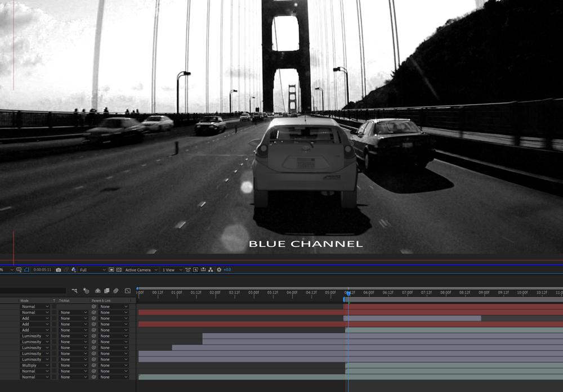The width and height of the screenshot is (563, 392).
Task: Take a snapshot with the camera button
Action: [x=59, y=270]
